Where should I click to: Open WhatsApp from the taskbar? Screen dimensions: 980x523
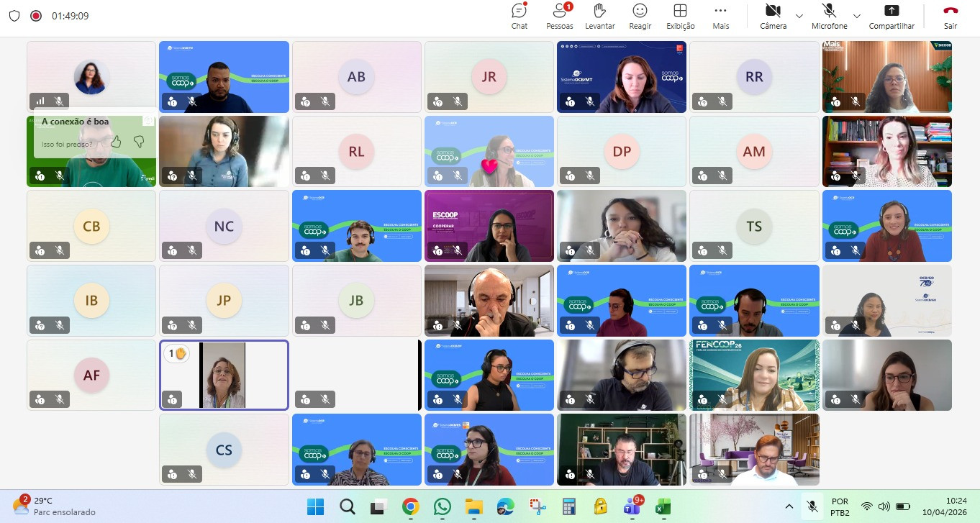point(443,506)
